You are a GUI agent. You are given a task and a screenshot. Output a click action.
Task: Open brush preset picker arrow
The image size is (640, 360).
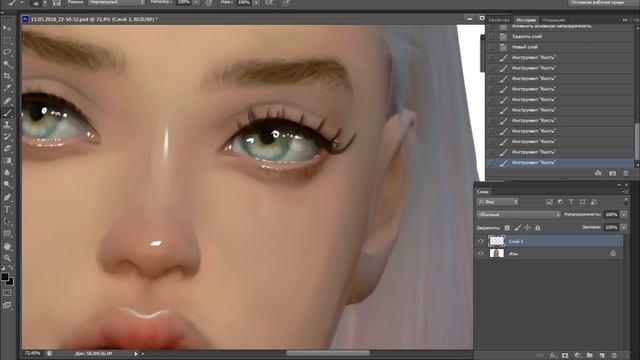(45, 3)
